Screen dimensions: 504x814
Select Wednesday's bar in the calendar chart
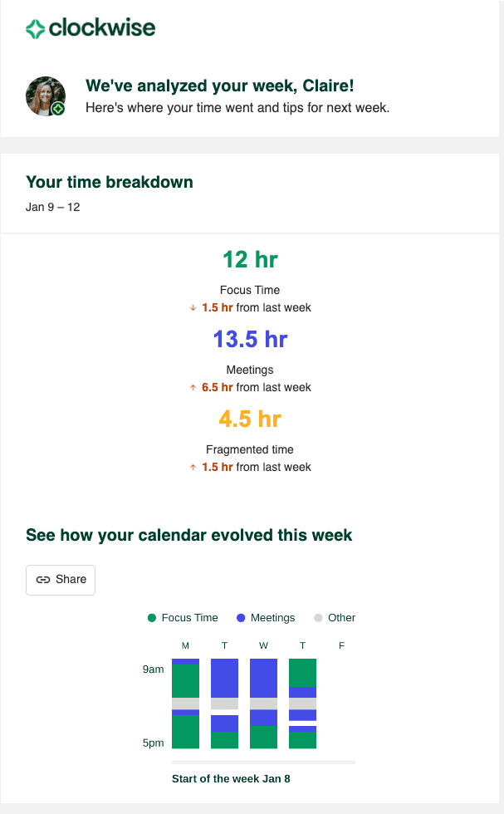(x=263, y=704)
